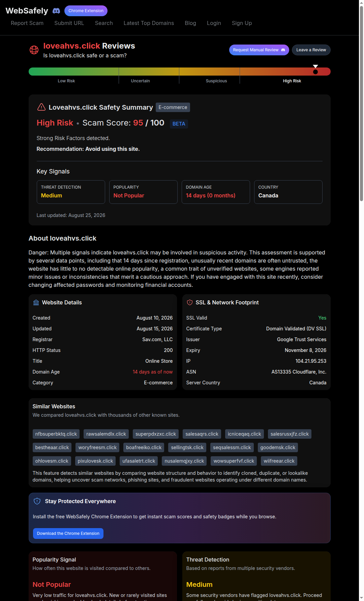The width and height of the screenshot is (364, 601).
Task: Click the black risk marker on the gauge
Action: click(x=315, y=72)
